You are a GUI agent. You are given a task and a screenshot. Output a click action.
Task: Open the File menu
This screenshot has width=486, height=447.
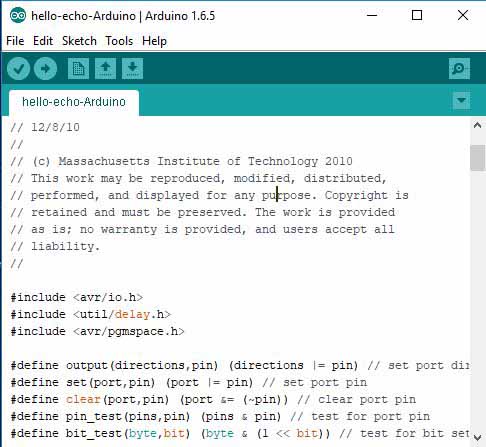[15, 41]
